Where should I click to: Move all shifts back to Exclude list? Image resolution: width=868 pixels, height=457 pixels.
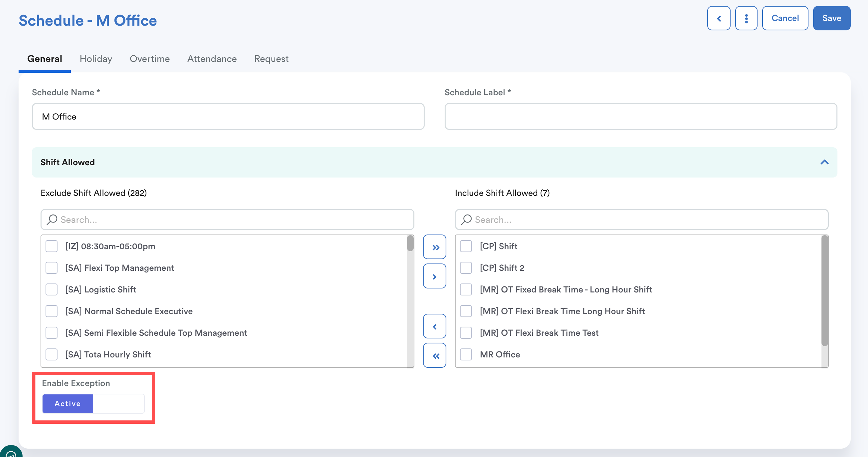434,355
